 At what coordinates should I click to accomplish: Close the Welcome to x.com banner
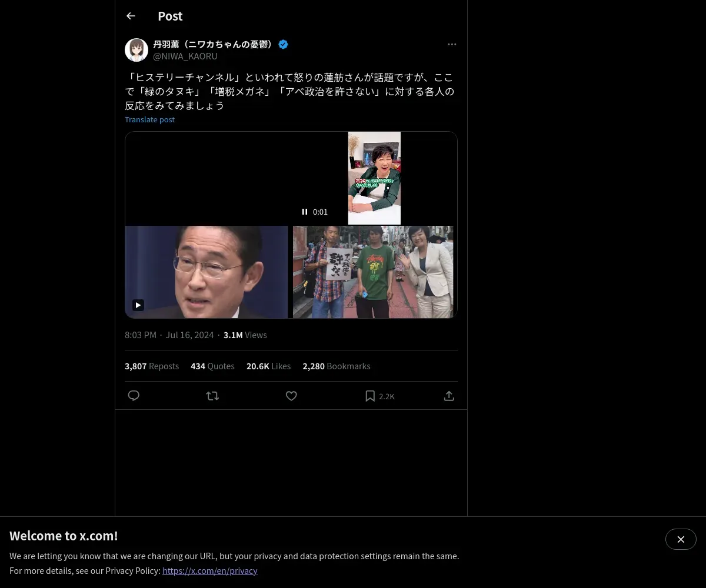(x=681, y=539)
